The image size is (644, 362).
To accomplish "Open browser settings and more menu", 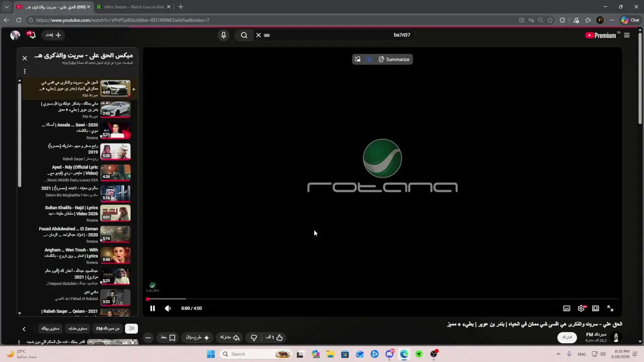I will point(612,20).
